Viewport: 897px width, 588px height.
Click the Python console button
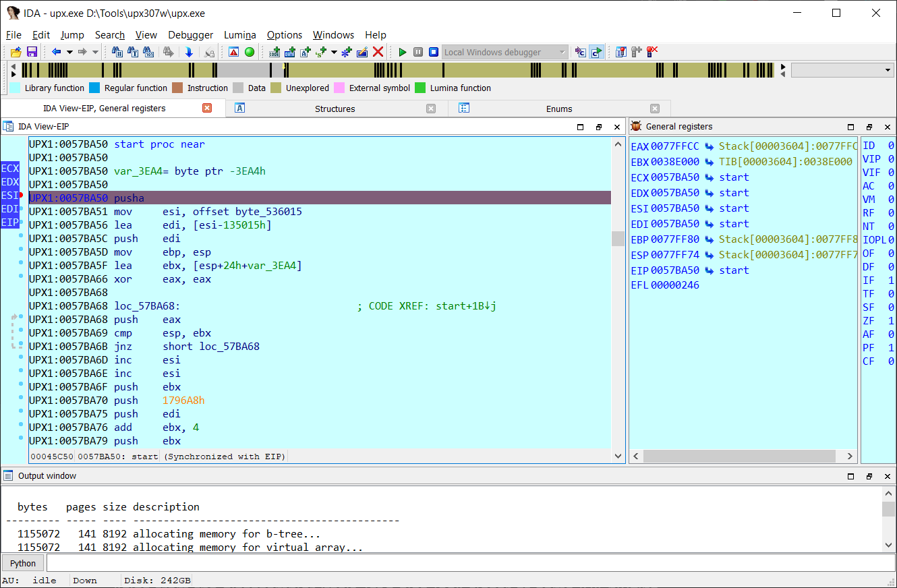23,564
